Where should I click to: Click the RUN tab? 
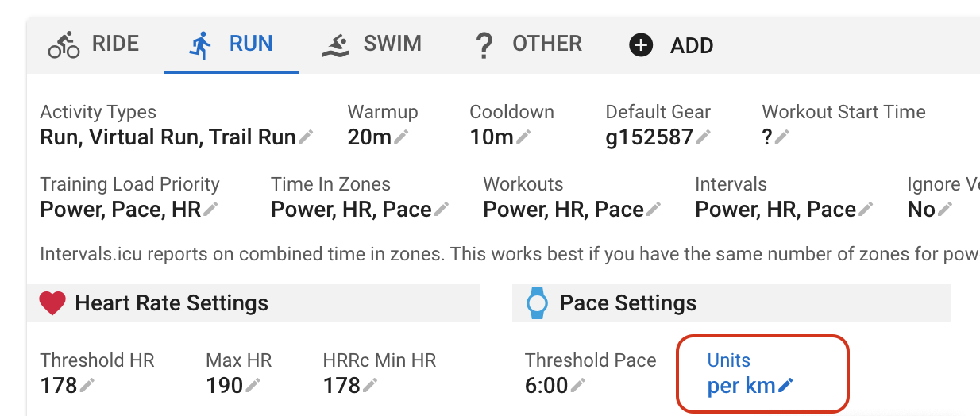tap(231, 44)
